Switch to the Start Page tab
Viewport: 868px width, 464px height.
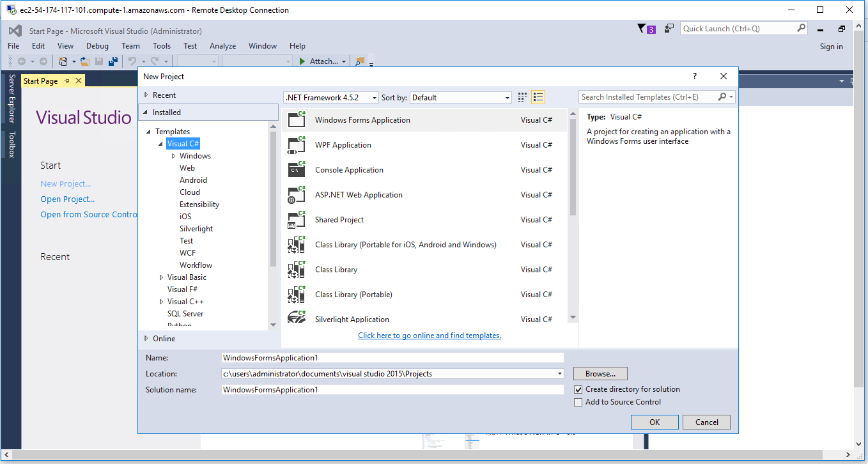pos(41,81)
